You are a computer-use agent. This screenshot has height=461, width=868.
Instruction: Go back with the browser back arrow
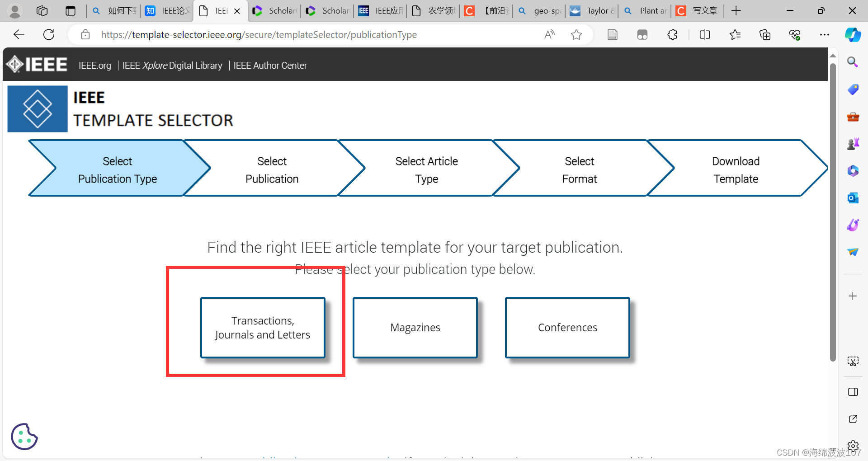tap(19, 35)
